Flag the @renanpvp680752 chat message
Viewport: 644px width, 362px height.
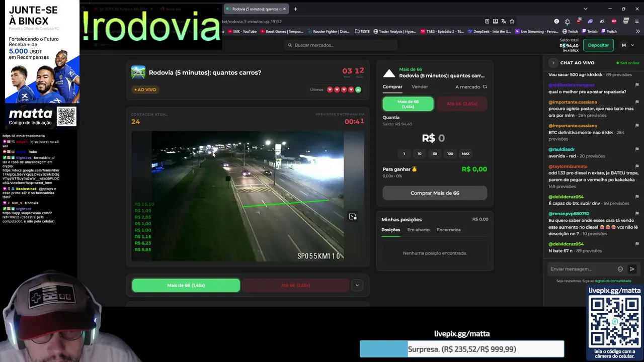(x=637, y=214)
